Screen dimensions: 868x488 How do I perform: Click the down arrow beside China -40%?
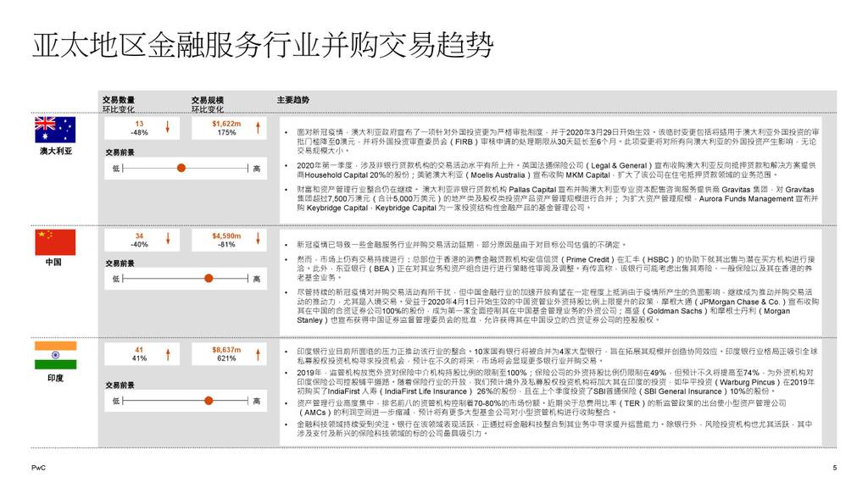coord(168,238)
